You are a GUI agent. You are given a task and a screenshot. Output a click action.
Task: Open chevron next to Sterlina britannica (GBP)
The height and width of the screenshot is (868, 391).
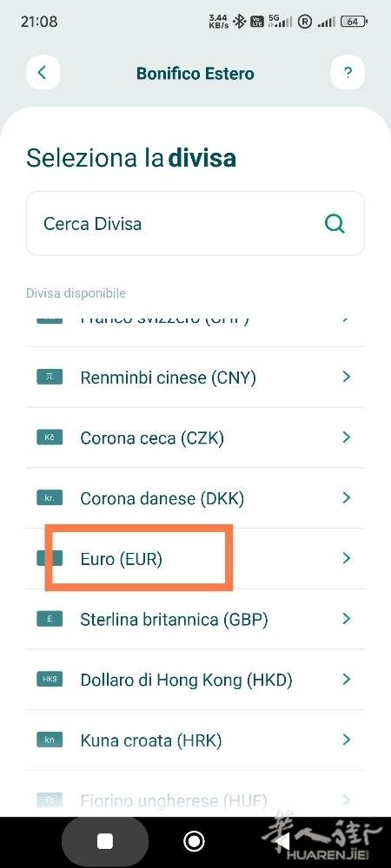[347, 618]
